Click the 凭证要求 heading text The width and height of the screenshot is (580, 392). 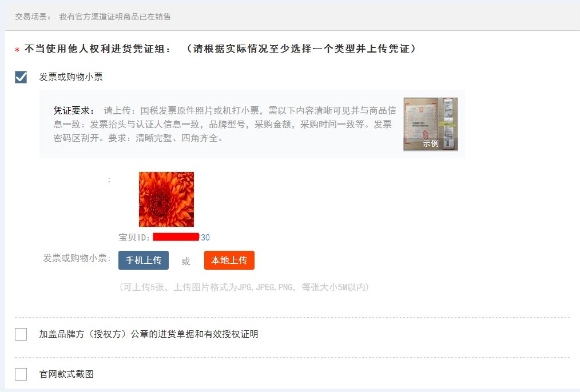coord(74,110)
